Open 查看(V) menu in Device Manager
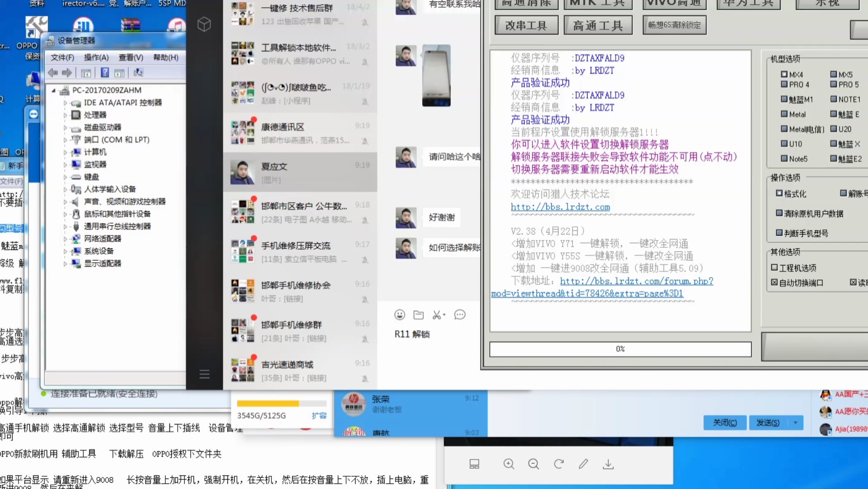 pos(131,58)
